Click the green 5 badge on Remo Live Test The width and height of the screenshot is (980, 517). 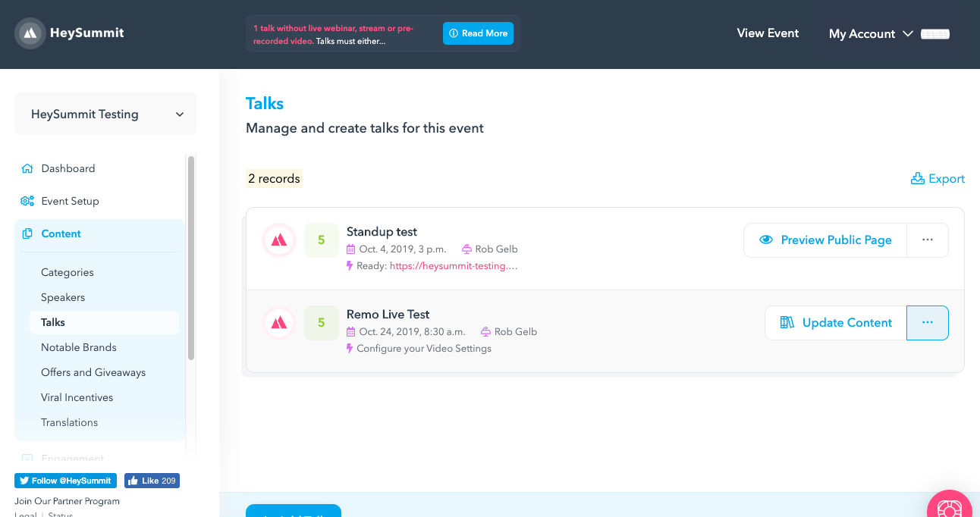coord(322,323)
